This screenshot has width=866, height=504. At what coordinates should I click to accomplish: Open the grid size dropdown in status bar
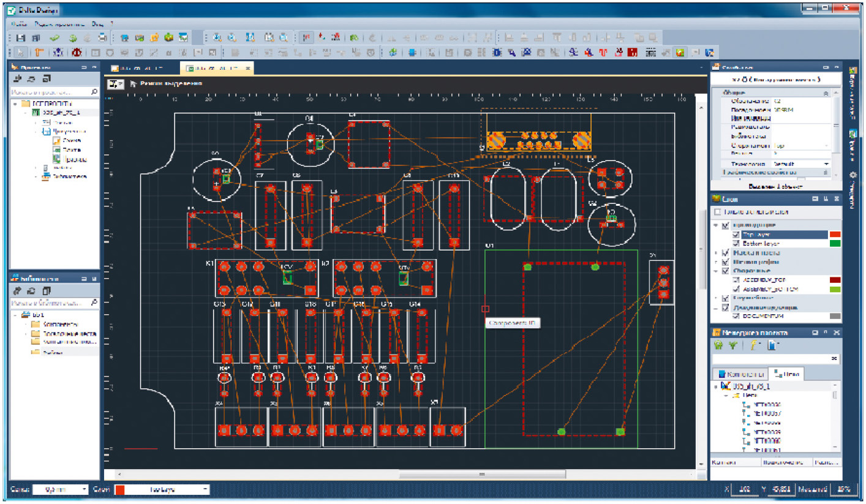[85, 490]
